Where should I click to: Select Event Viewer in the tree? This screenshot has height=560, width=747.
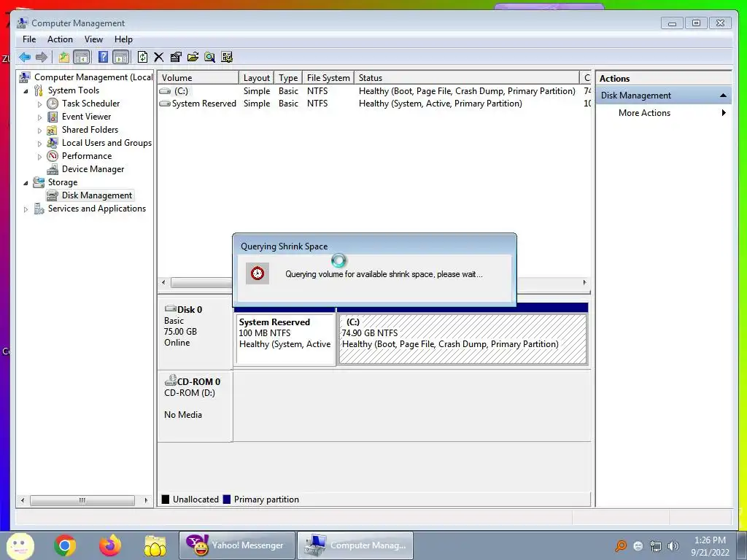click(x=86, y=117)
